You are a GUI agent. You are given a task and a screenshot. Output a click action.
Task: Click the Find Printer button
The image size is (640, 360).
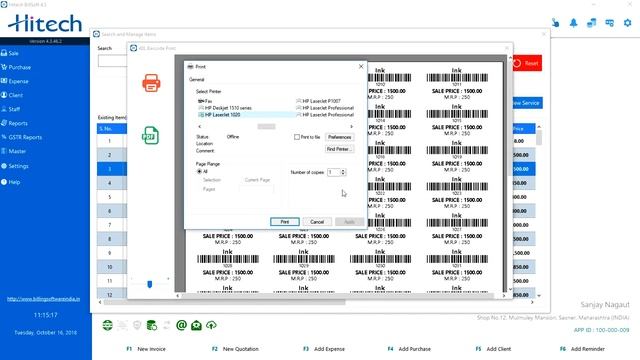coord(339,149)
